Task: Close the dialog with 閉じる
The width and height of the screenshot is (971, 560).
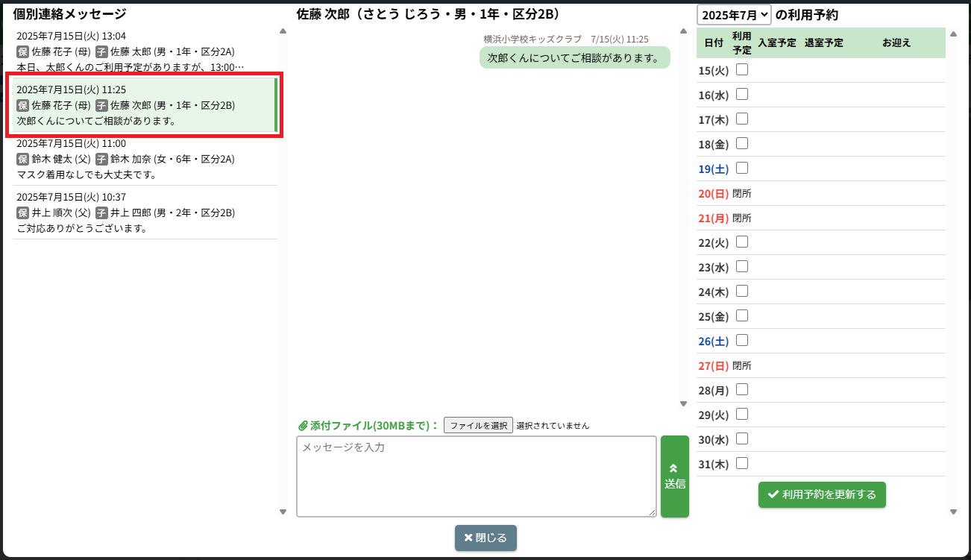Action: pos(485,538)
